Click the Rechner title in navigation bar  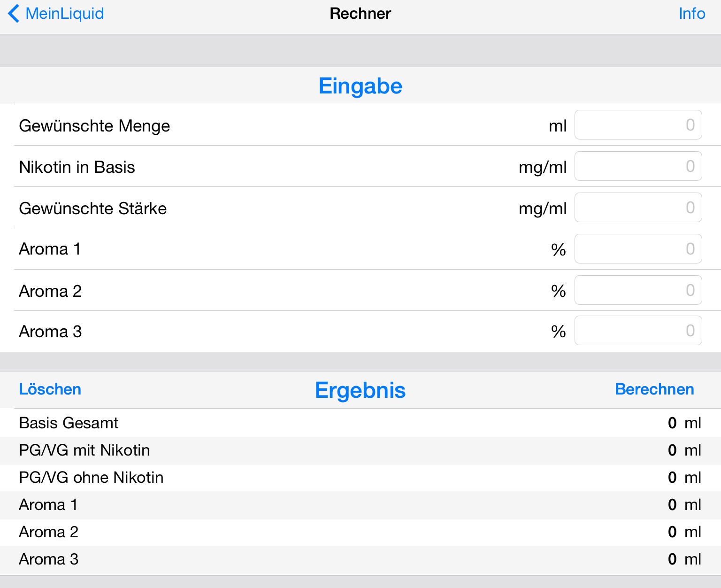click(x=360, y=14)
